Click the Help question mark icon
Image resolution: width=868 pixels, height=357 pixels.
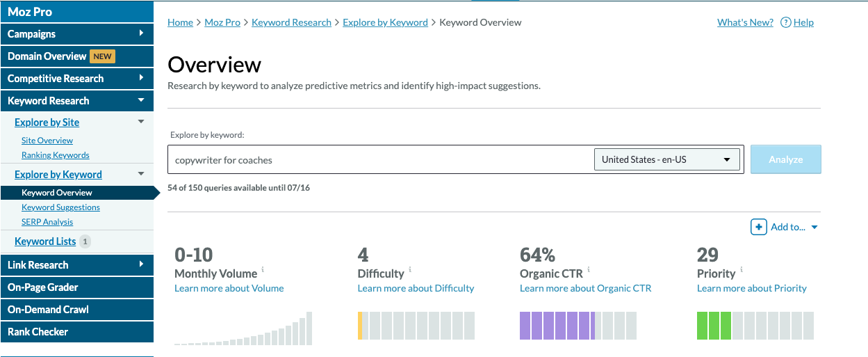point(785,22)
